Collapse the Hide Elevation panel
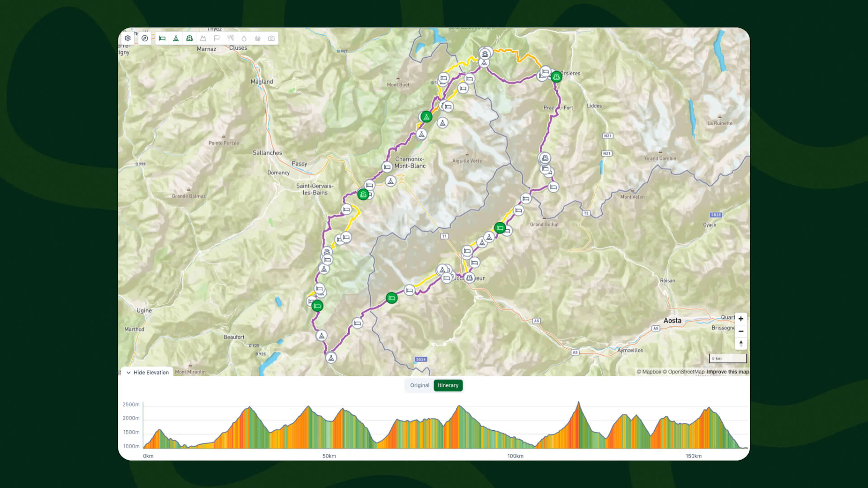 coord(147,372)
